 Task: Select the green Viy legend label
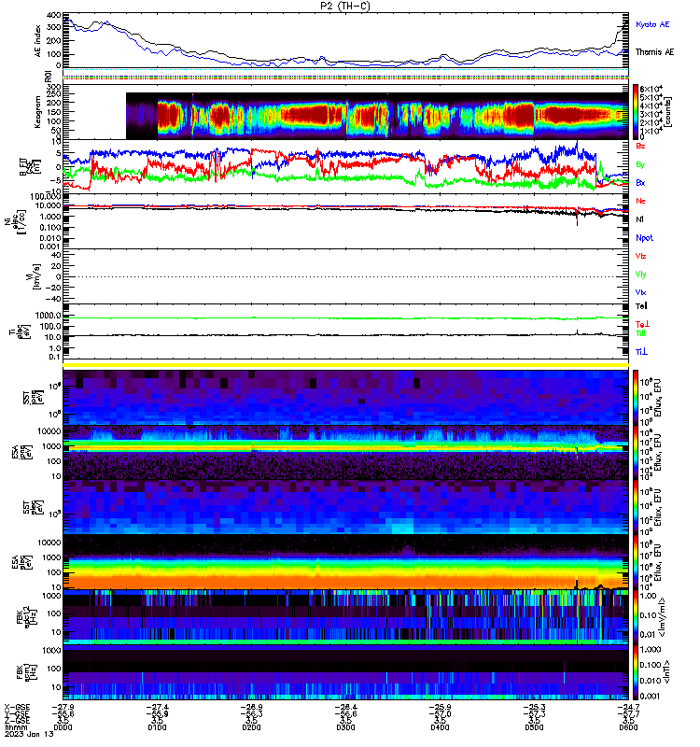click(x=640, y=275)
